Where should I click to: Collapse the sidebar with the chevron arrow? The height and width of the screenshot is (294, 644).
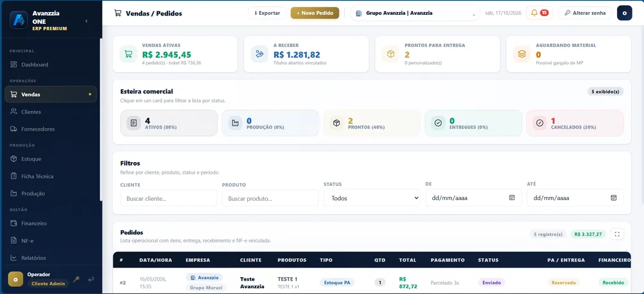tap(86, 21)
